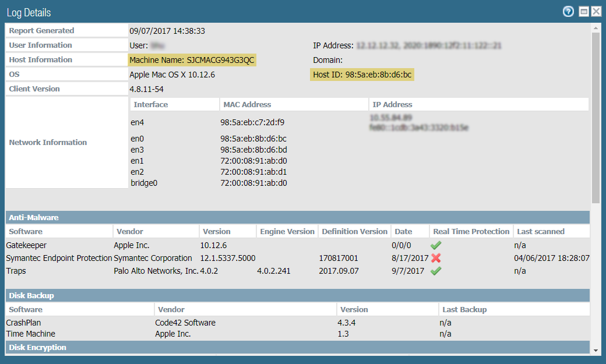The image size is (606, 364).
Task: Open help using the question mark icon
Action: pyautogui.click(x=568, y=12)
